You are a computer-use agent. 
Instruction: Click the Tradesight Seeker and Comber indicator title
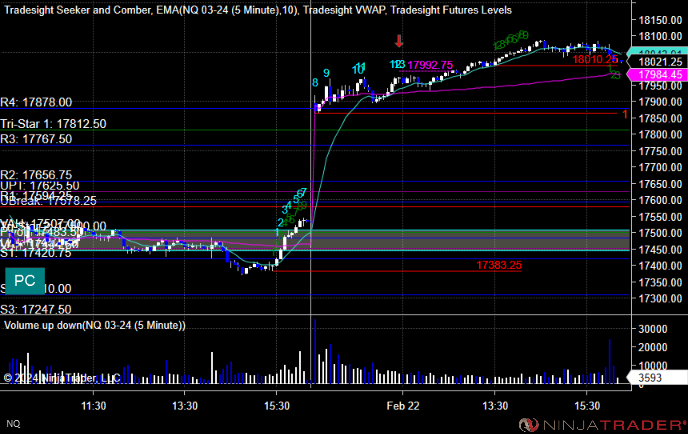78,10
